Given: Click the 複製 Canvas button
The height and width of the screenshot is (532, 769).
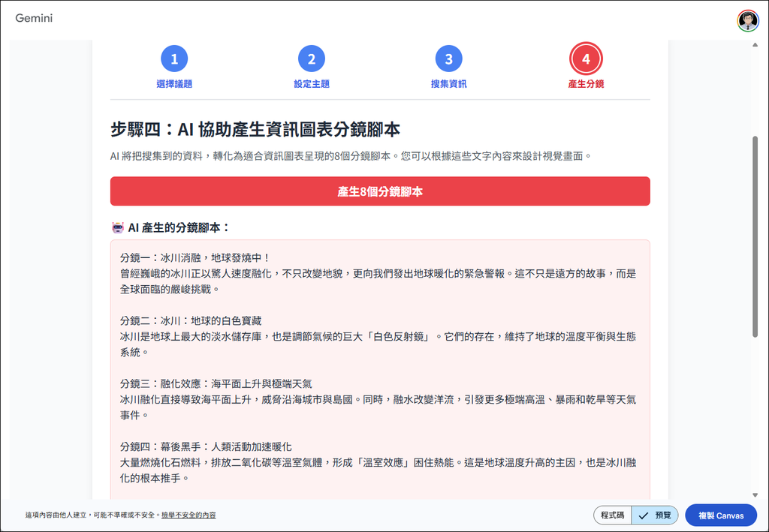Looking at the screenshot, I should (721, 515).
